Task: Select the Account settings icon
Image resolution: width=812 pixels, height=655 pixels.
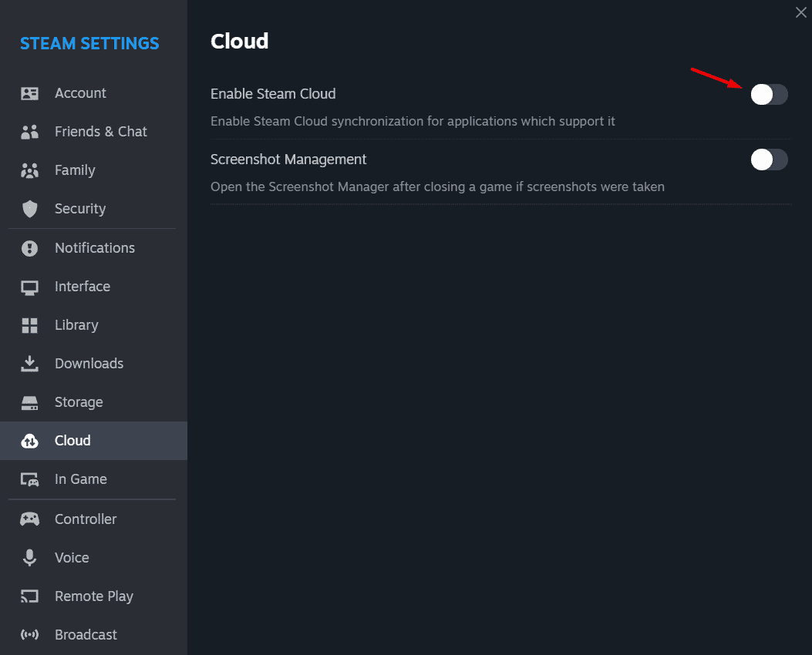Action: [29, 92]
